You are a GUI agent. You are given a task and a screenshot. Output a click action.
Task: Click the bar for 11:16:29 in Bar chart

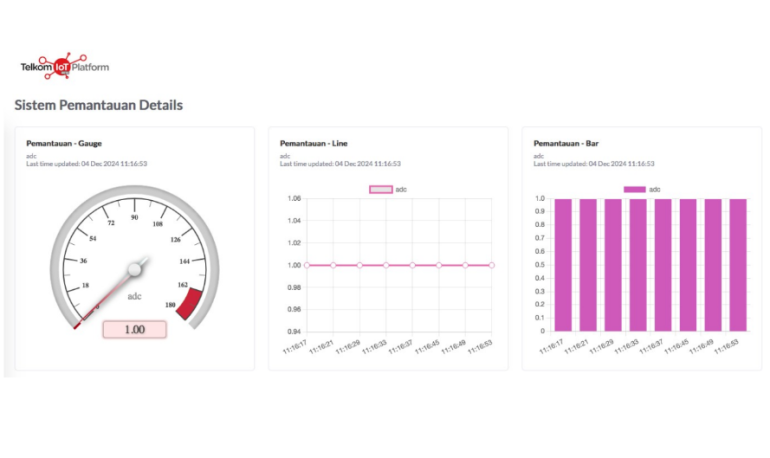click(x=613, y=265)
